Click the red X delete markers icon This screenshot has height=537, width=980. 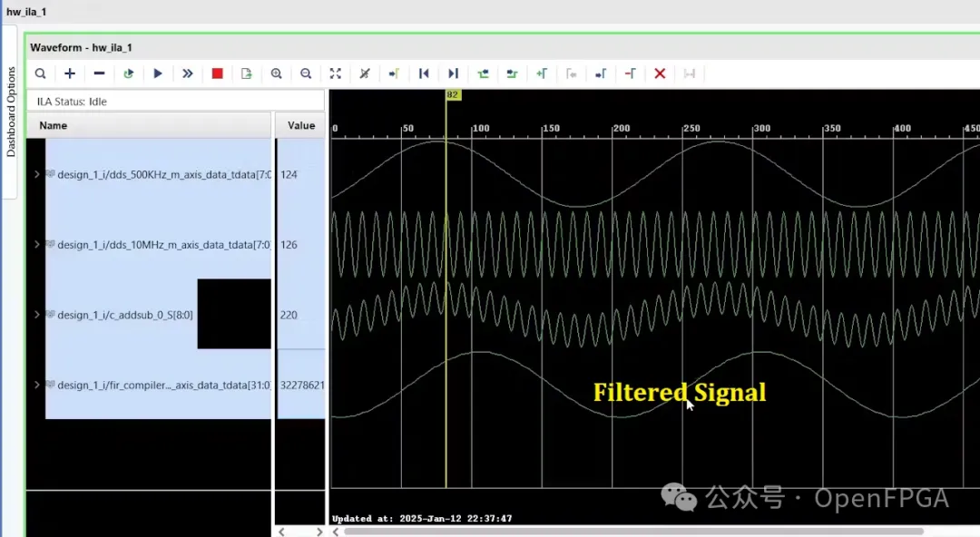[x=660, y=73]
